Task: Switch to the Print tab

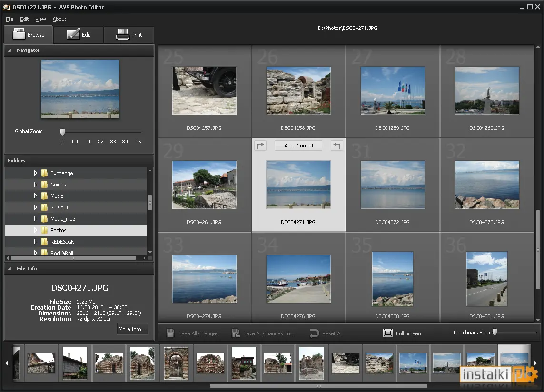Action: point(129,35)
